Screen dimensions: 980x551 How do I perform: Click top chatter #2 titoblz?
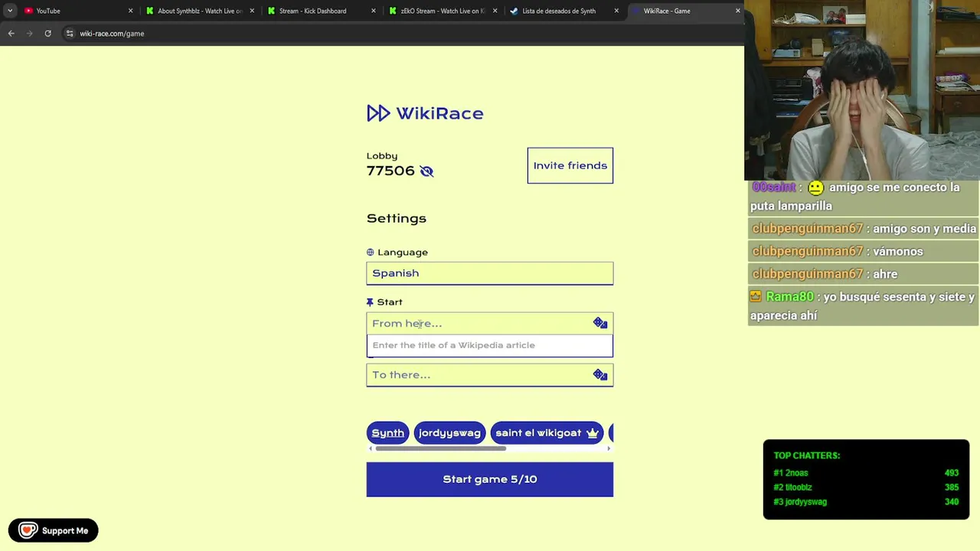click(792, 487)
